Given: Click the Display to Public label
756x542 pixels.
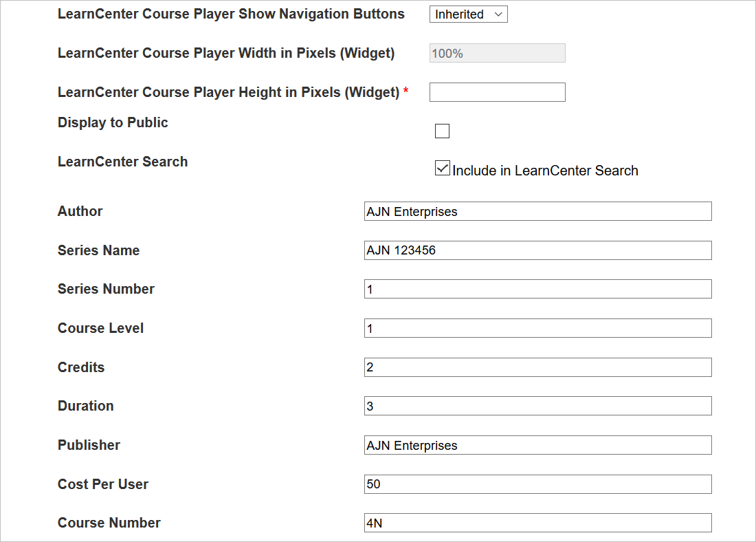Looking at the screenshot, I should coord(113,122).
